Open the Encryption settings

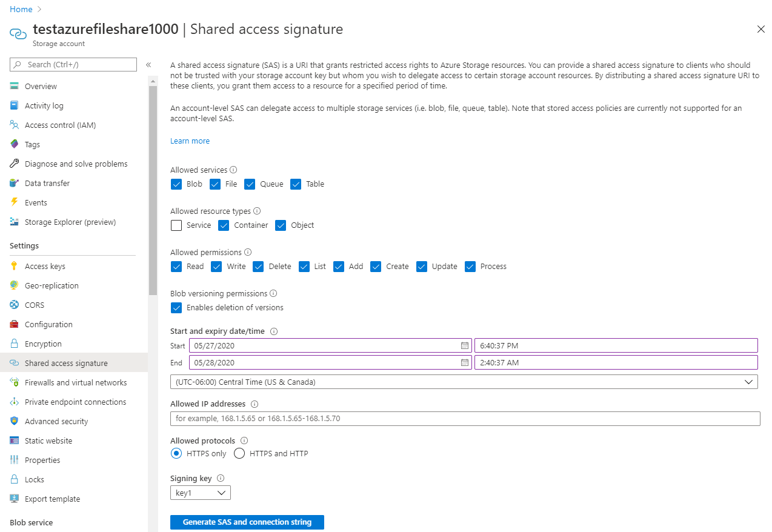[x=42, y=343]
